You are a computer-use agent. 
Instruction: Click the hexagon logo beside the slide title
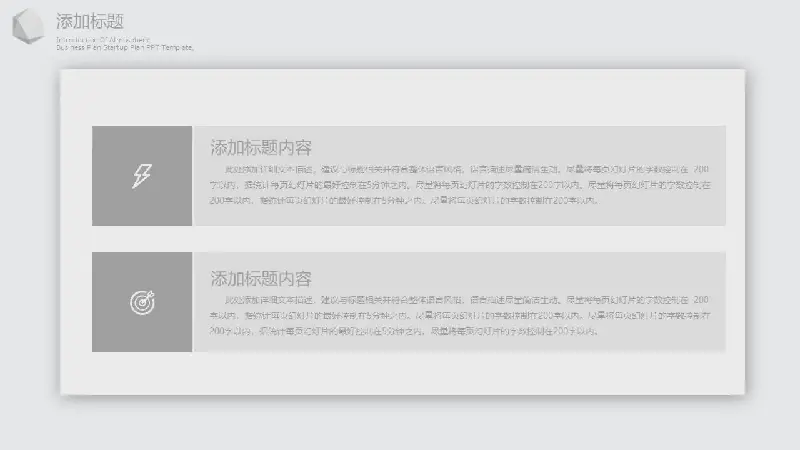(x=27, y=27)
